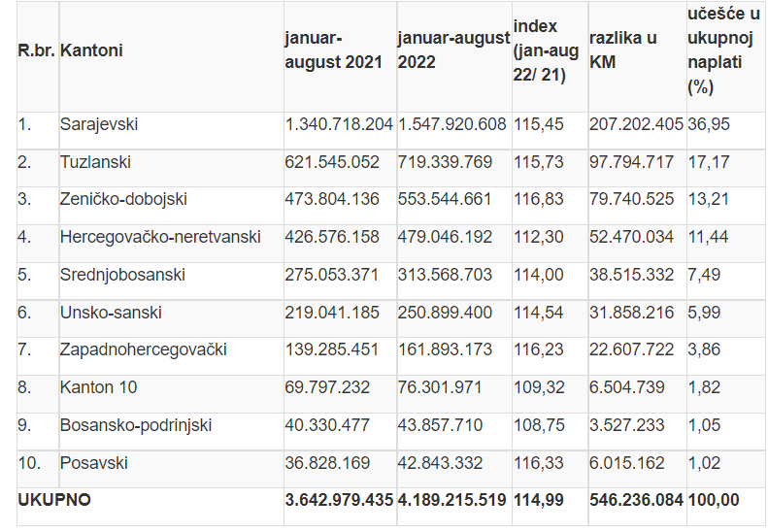768x532 pixels.
Task: Click the razlika u KM header
Action: [622, 50]
